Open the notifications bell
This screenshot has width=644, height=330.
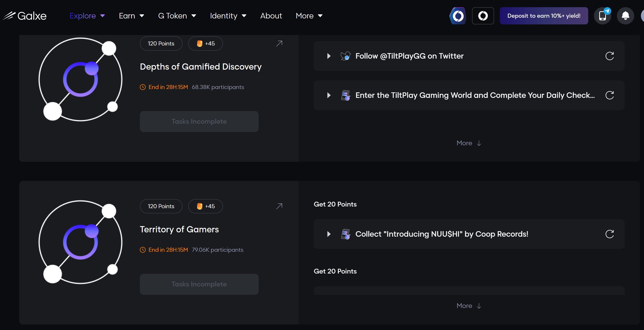[625, 16]
